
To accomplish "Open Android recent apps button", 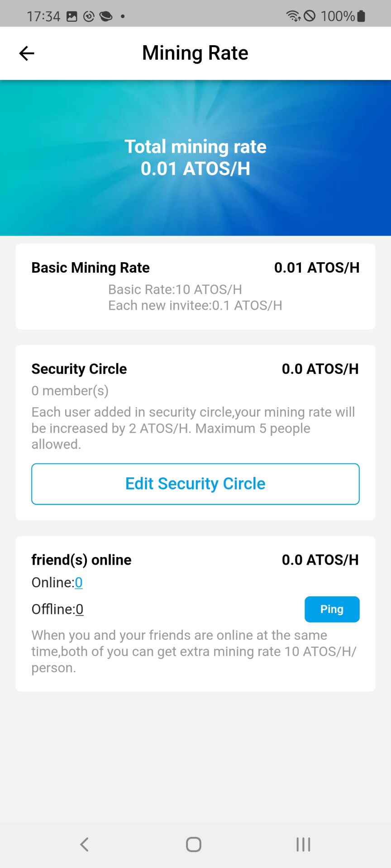I will (303, 844).
